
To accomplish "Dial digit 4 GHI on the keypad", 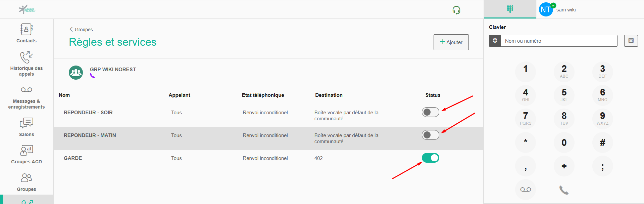I will [526, 95].
